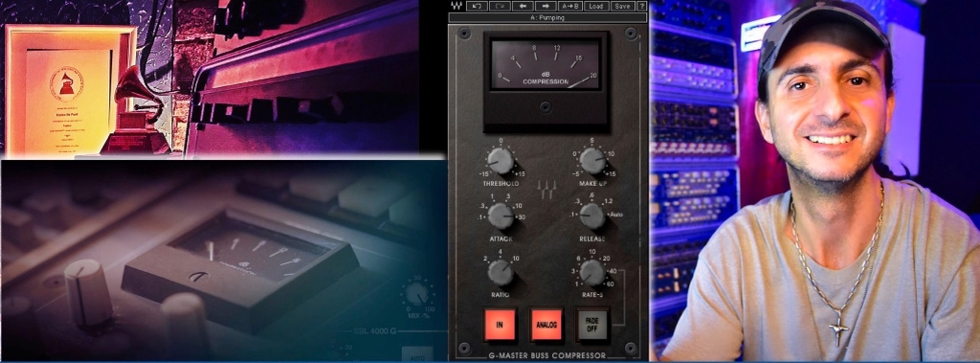Image resolution: width=980 pixels, height=363 pixels.
Task: Click the dB Compression VU meter
Action: (546, 65)
